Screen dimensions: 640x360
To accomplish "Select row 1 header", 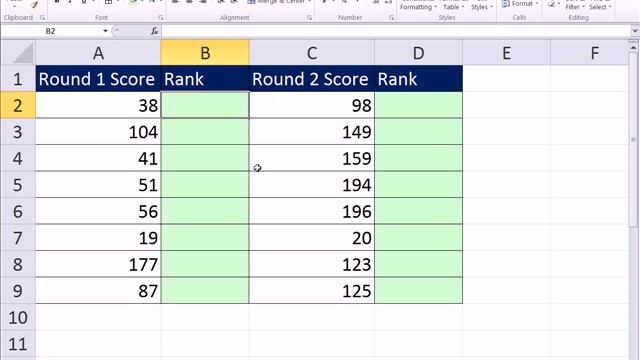I will click(x=18, y=79).
